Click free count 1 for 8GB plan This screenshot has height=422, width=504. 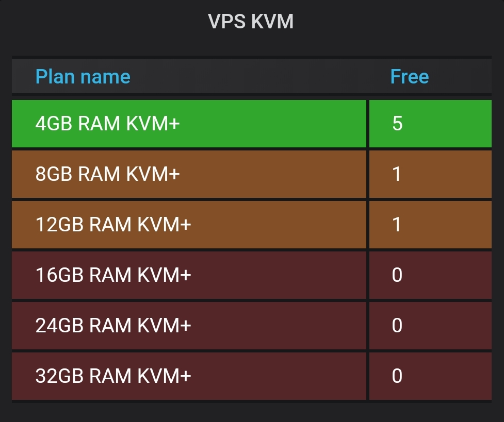coord(397,174)
